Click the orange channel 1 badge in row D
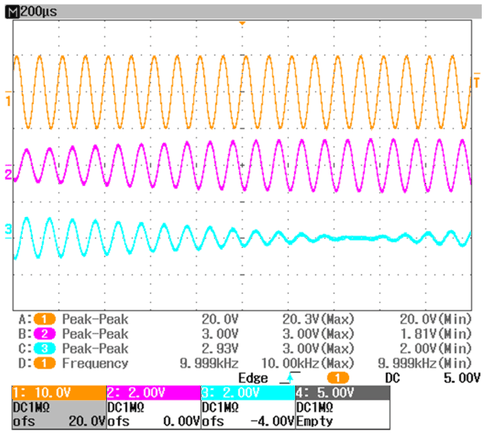Viewport: 485px width, 433px height. [x=44, y=363]
